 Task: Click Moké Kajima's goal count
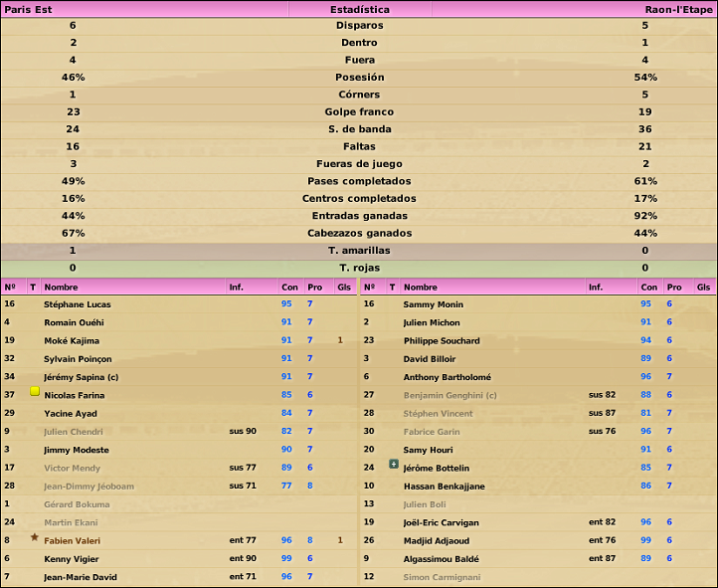click(340, 340)
